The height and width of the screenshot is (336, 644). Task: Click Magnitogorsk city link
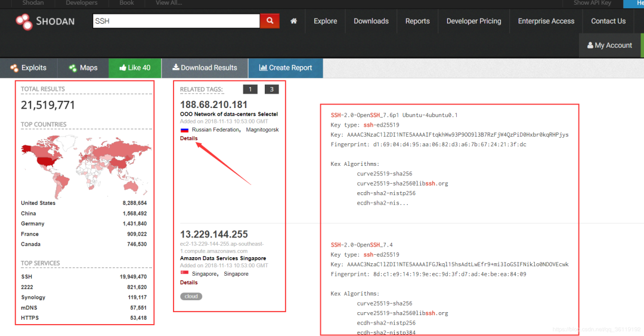(x=262, y=130)
